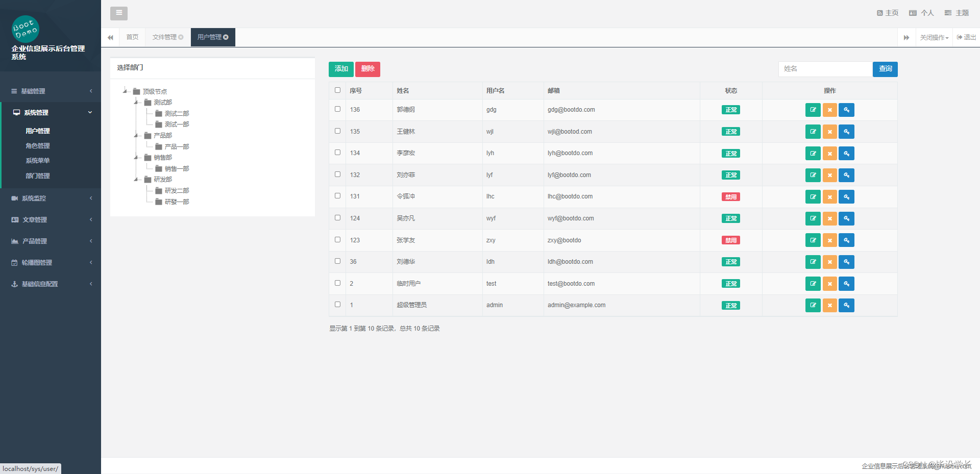Expand 轮播图管理 sidebar menu
The height and width of the screenshot is (474, 980).
pos(51,262)
